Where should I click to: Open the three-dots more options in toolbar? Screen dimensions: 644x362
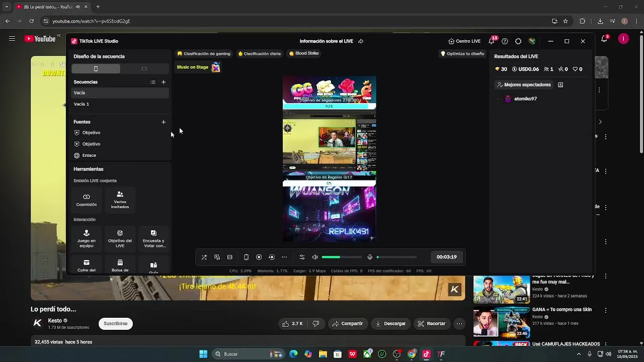(x=284, y=257)
